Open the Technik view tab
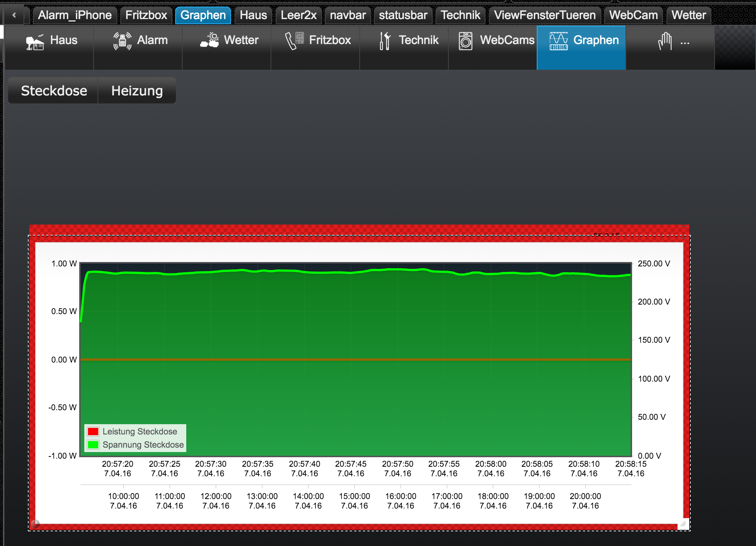 point(460,15)
